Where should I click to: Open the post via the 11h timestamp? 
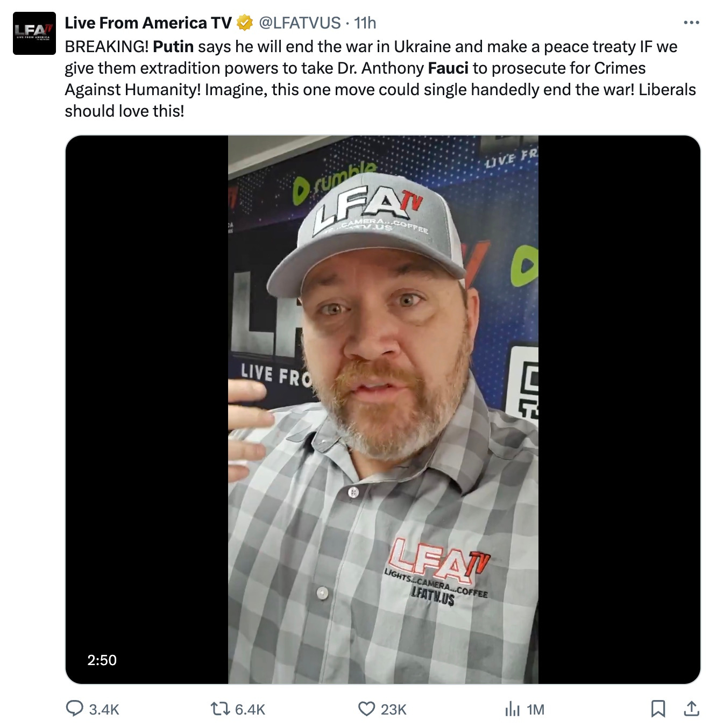[365, 23]
